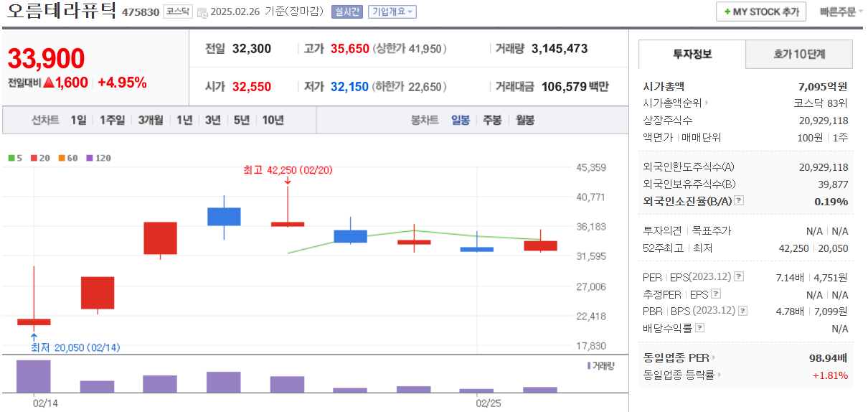Click the 거래량 value 3,145,473
This screenshot has width=868, height=412.
(x=560, y=49)
